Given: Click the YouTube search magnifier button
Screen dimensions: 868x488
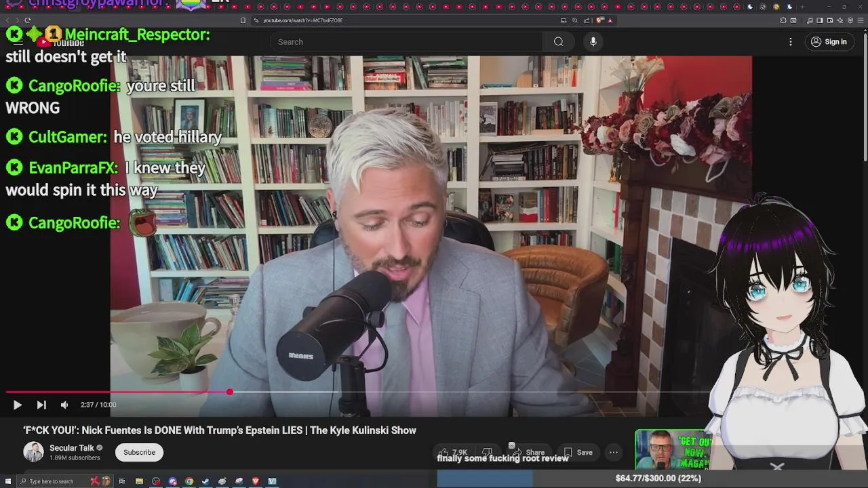Looking at the screenshot, I should click(558, 42).
